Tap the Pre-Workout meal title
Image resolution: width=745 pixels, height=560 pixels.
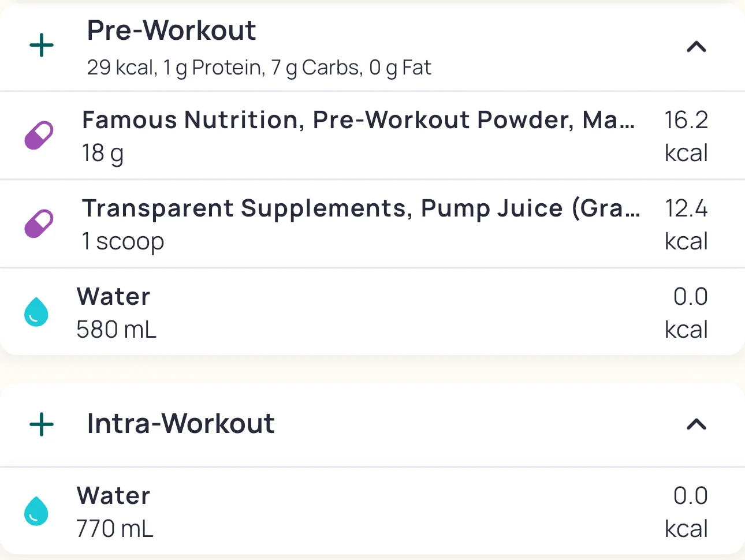(172, 31)
